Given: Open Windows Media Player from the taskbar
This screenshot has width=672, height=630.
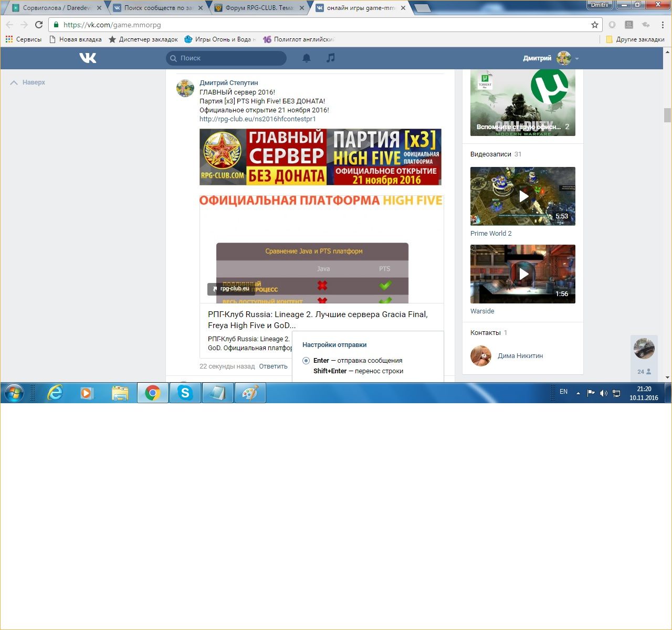Looking at the screenshot, I should click(x=87, y=393).
